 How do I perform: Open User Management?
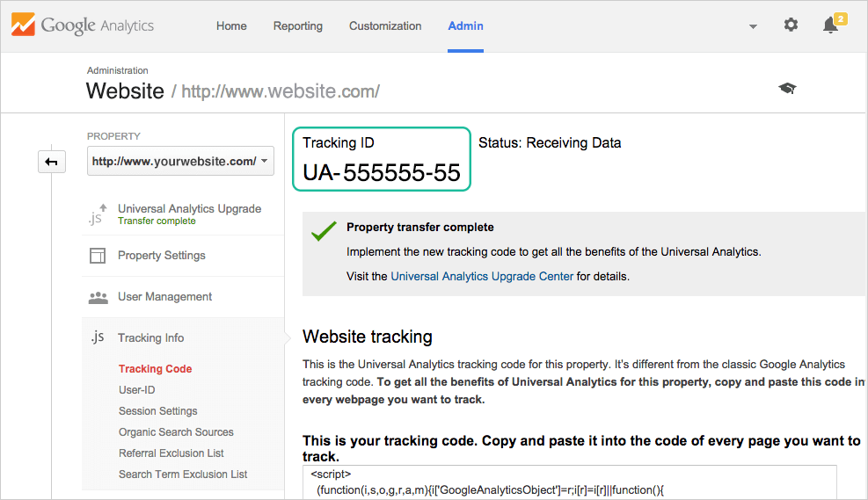[x=165, y=297]
